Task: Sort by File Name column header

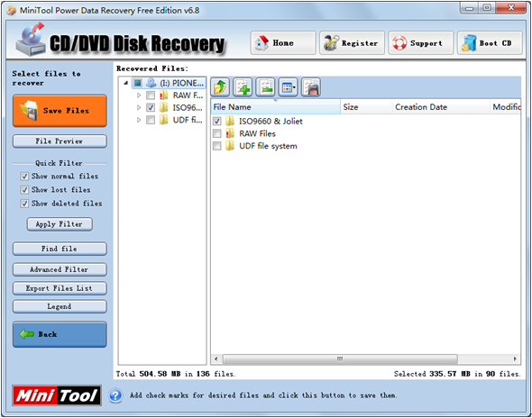Action: (275, 107)
